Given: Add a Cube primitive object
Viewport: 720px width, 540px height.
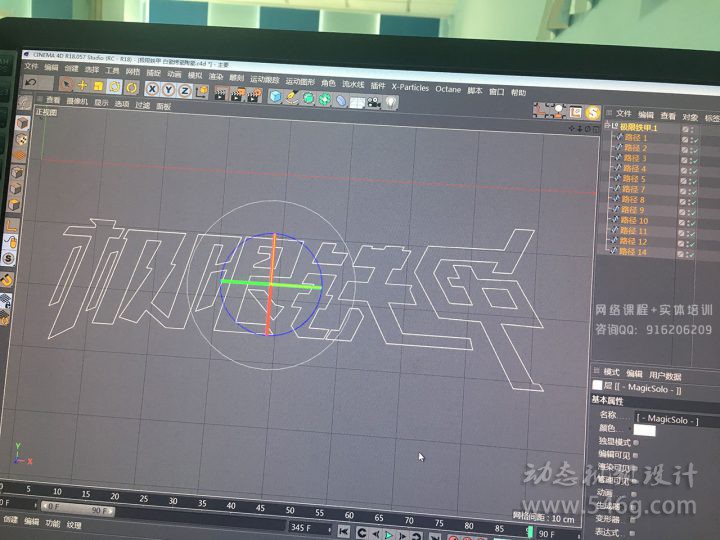Looking at the screenshot, I should [x=275, y=96].
